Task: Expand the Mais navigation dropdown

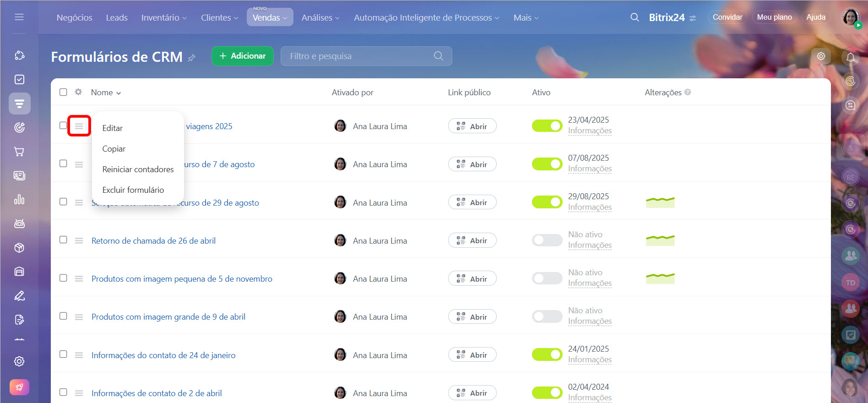Action: pos(526,18)
